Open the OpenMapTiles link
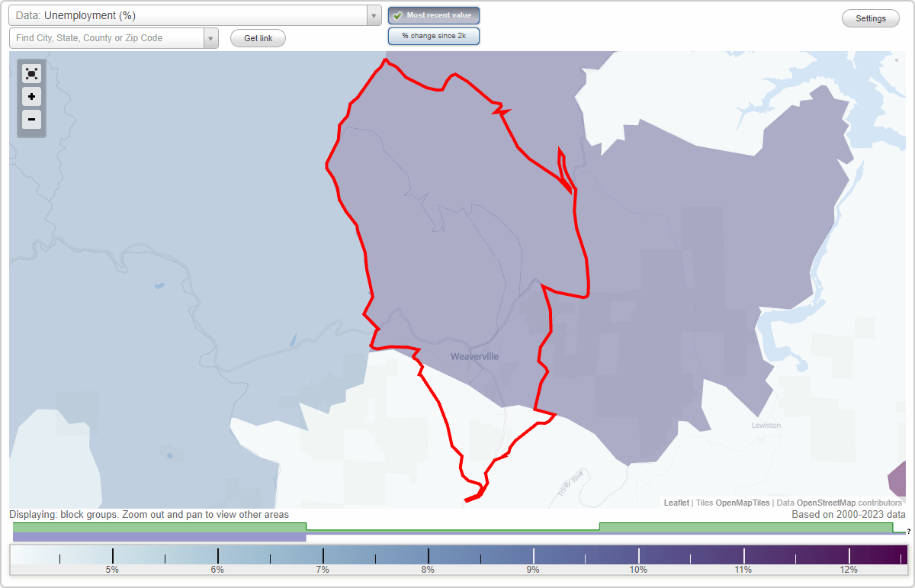The image size is (915, 588). pos(742,503)
